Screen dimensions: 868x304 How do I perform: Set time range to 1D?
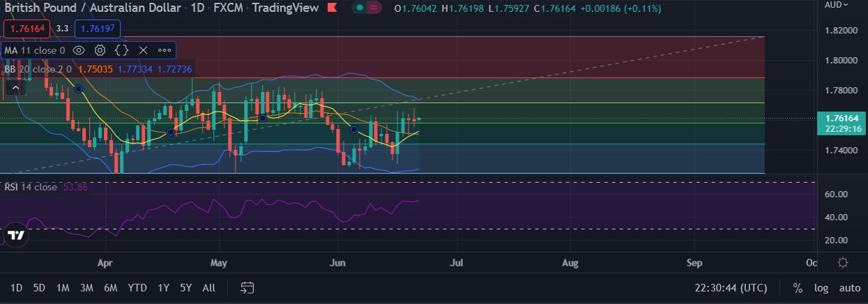(16, 287)
